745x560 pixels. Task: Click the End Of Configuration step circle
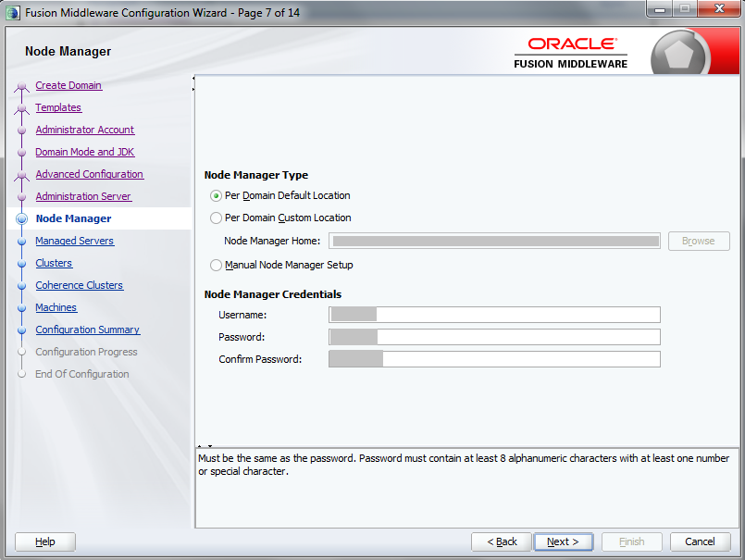click(20, 374)
